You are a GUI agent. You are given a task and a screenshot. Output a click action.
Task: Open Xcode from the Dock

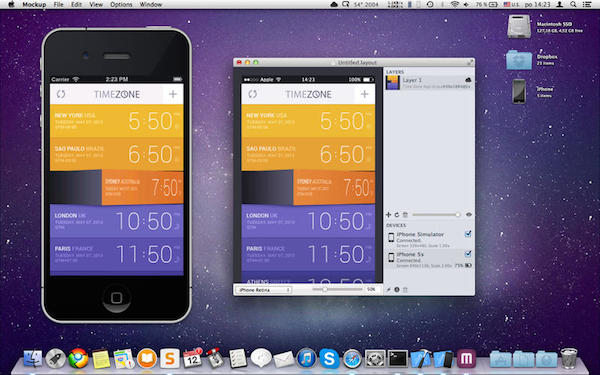coord(421,359)
